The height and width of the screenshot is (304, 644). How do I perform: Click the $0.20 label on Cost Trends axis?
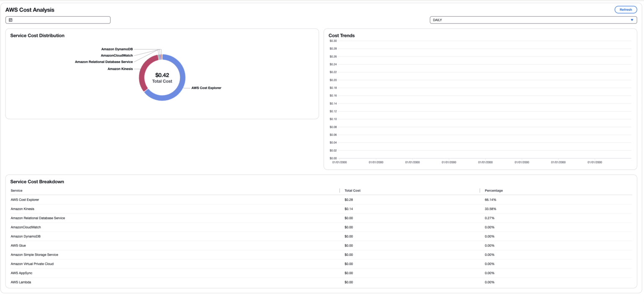(333, 80)
